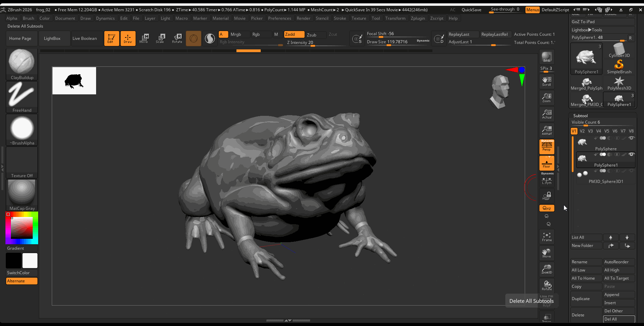
Task: Hide the PolySphere subtool with eye icon
Action: 631,138
